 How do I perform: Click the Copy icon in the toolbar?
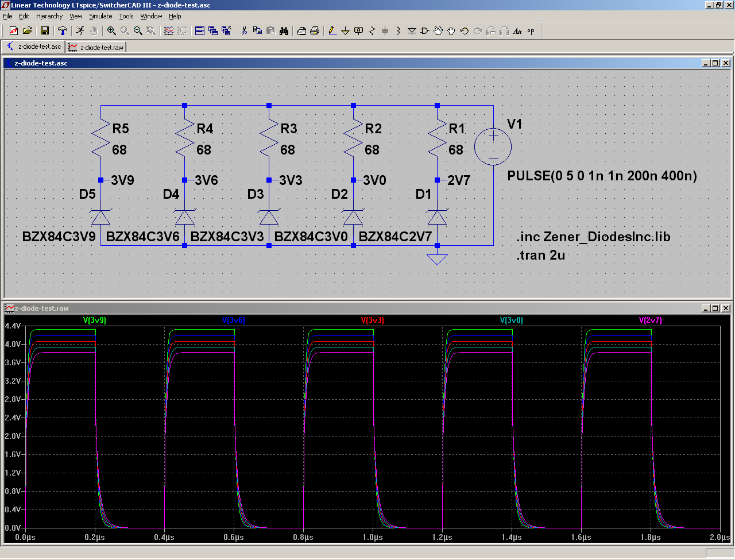257,31
